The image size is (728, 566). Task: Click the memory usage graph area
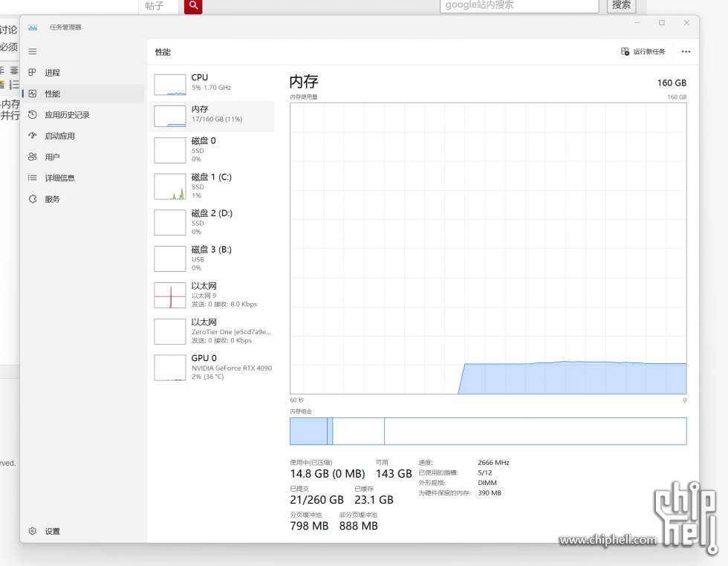click(x=488, y=248)
